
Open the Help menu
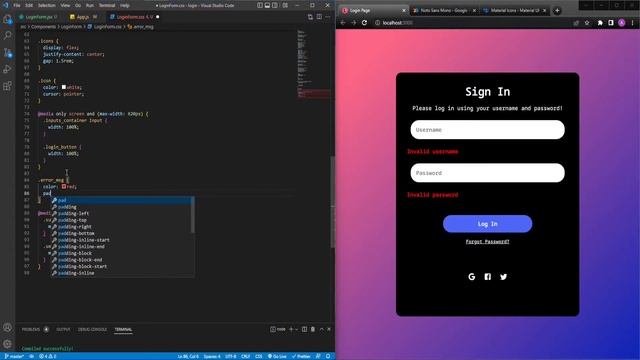[124, 5]
